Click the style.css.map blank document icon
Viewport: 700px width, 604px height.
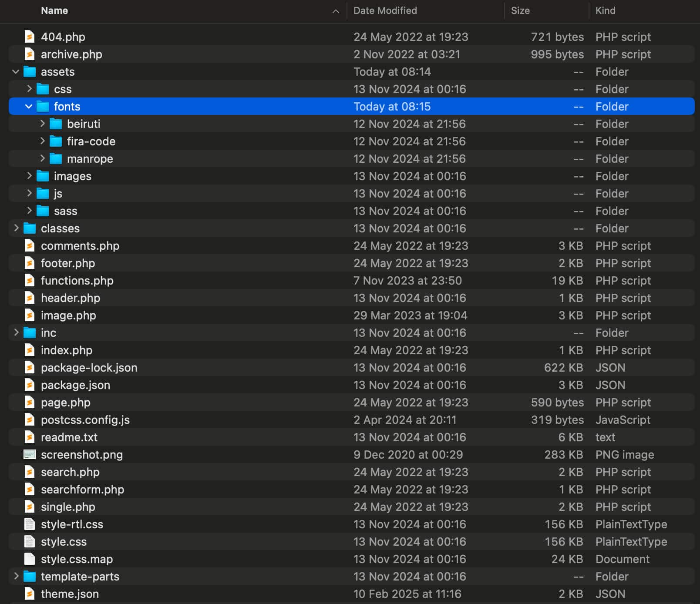coord(29,559)
